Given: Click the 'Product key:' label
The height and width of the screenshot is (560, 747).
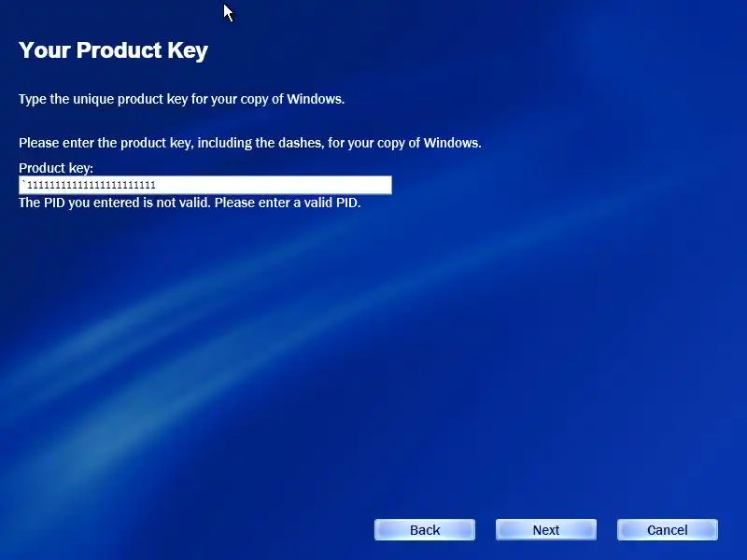Looking at the screenshot, I should [56, 168].
